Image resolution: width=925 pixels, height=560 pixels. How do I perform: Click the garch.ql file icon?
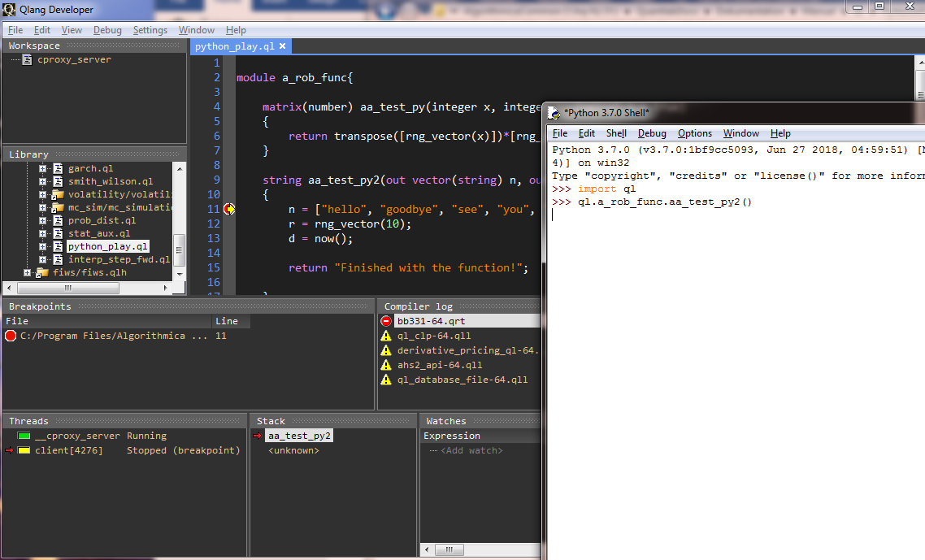pyautogui.click(x=58, y=169)
